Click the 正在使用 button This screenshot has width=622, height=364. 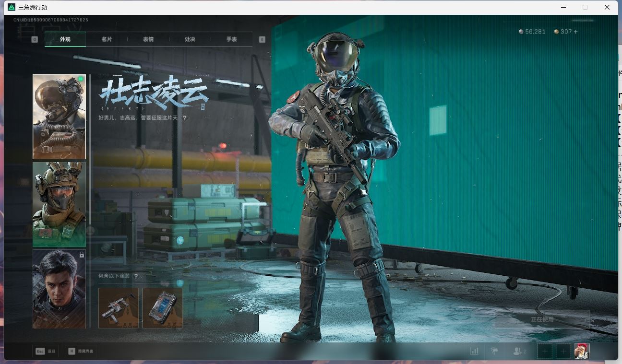[542, 319]
